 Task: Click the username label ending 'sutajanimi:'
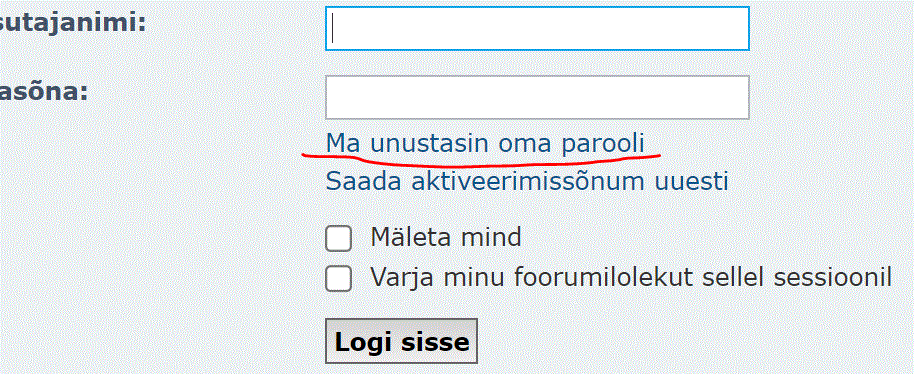click(x=72, y=24)
